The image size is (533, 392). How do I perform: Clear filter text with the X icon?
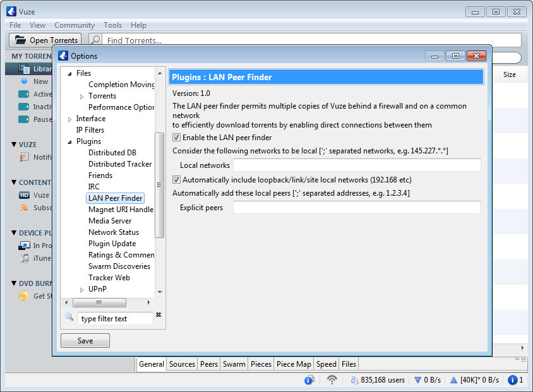pos(159,315)
